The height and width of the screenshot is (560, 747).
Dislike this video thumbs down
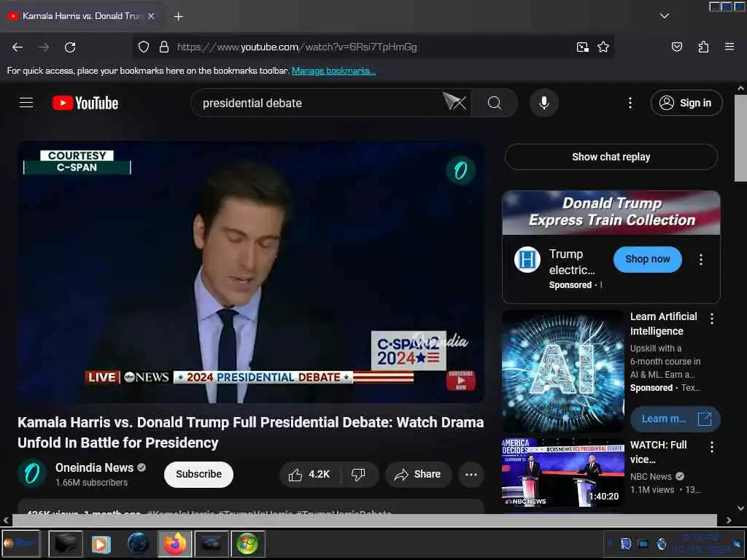click(x=358, y=474)
